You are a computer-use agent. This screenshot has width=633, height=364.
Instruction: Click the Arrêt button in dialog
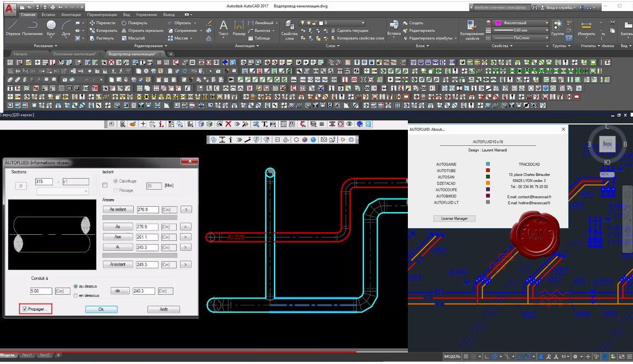point(163,310)
